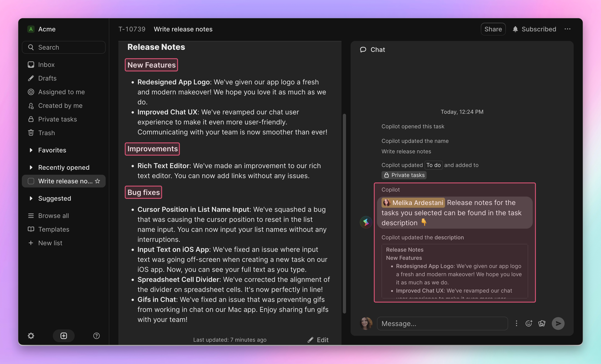Click the Acme workspace logo icon
The image size is (601, 364).
31,29
